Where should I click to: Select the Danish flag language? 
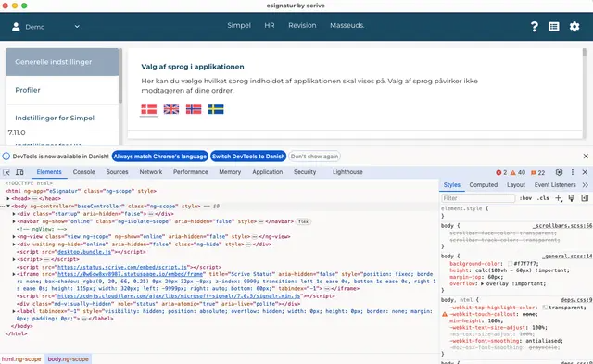[149, 109]
